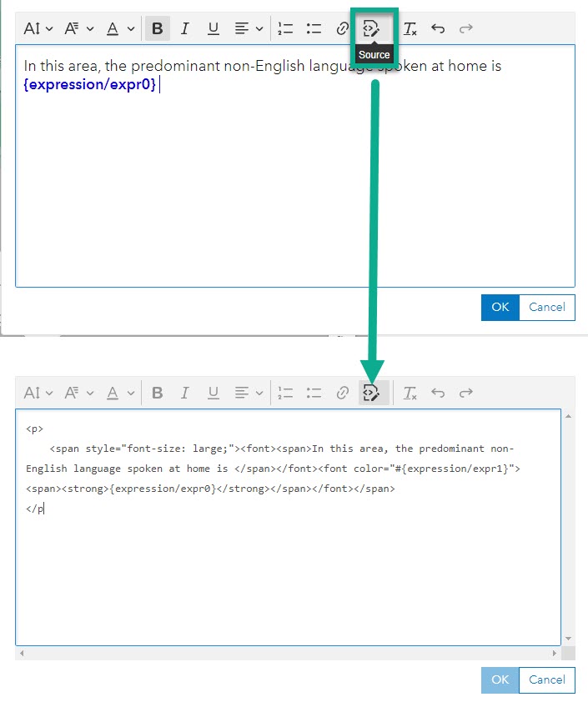Toggle Underline in upper editor toolbar
The height and width of the screenshot is (702, 588).
click(214, 28)
